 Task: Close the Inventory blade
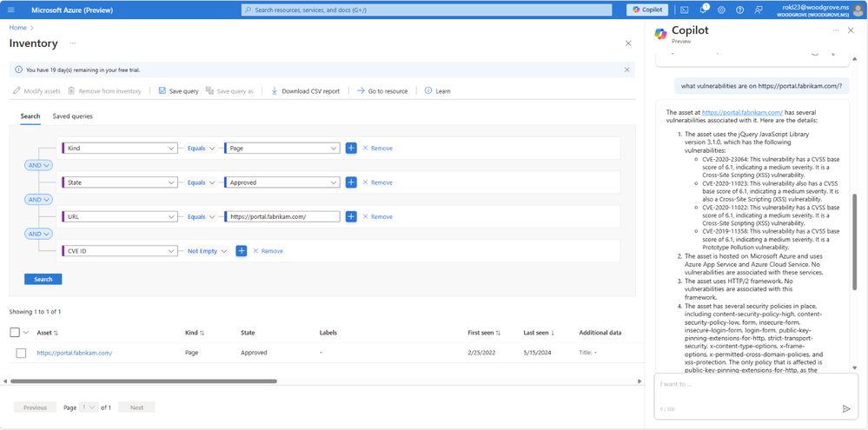[627, 43]
